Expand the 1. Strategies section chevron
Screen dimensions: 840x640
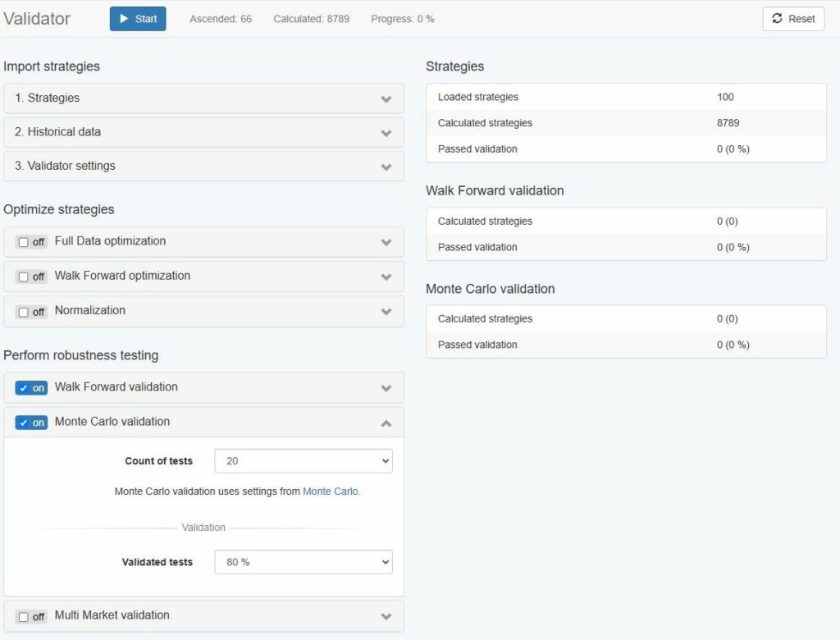386,99
